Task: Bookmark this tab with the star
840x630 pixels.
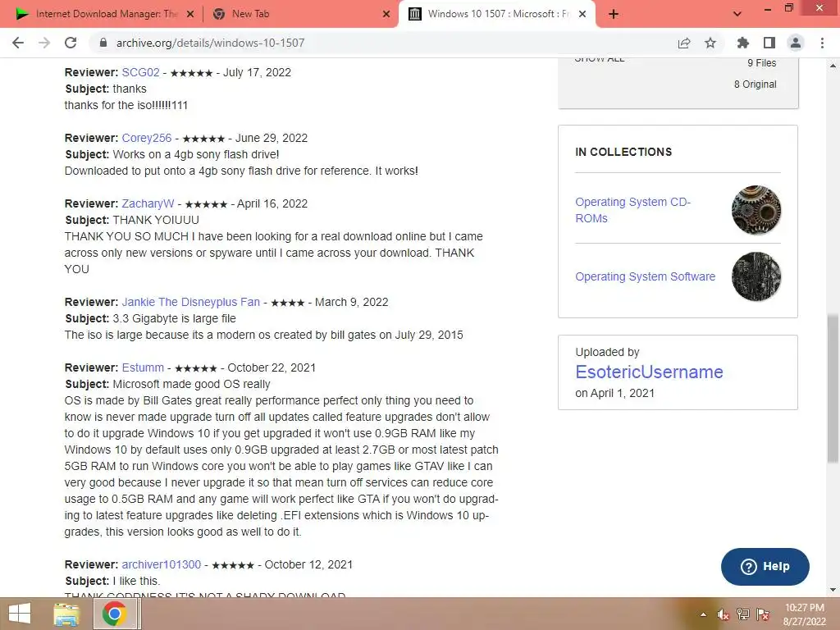Action: pyautogui.click(x=710, y=43)
